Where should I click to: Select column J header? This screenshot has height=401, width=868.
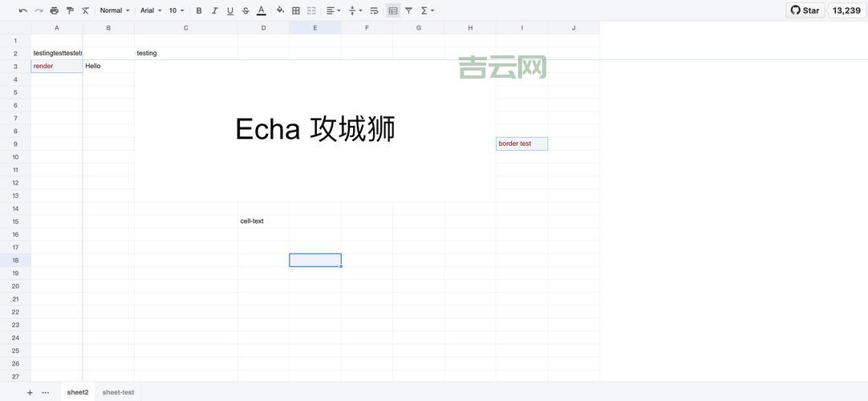[574, 27]
